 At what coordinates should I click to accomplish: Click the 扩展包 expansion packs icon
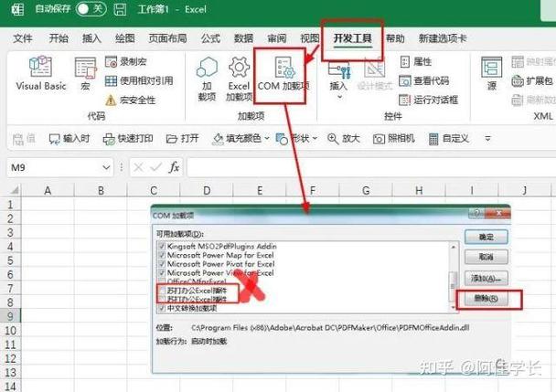coord(518,80)
